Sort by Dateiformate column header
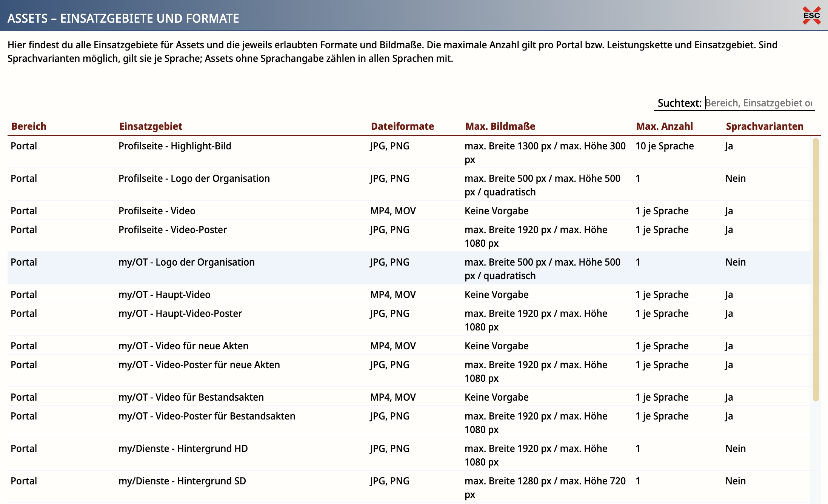This screenshot has width=828, height=504. point(402,126)
